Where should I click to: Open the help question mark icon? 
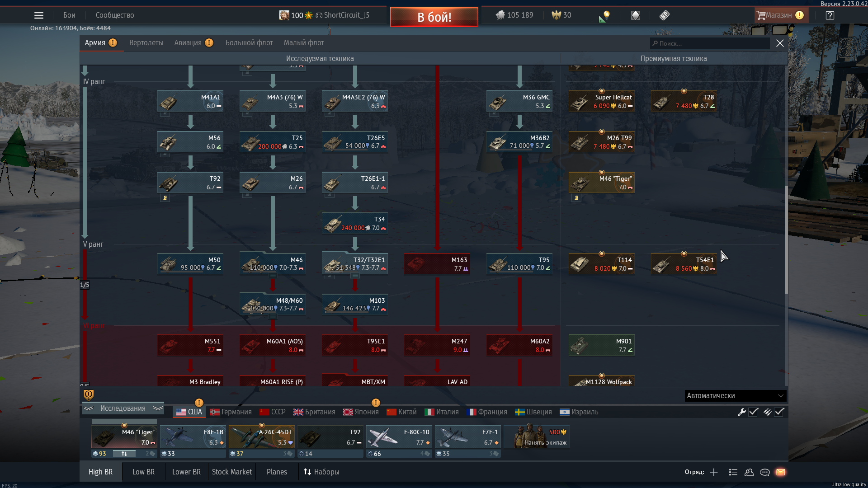click(x=830, y=15)
